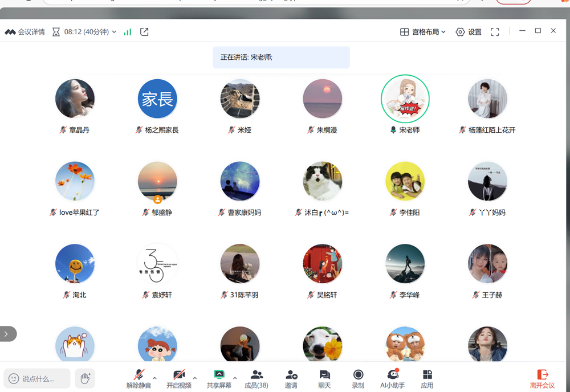Raise hand with the hand icon

click(x=85, y=378)
